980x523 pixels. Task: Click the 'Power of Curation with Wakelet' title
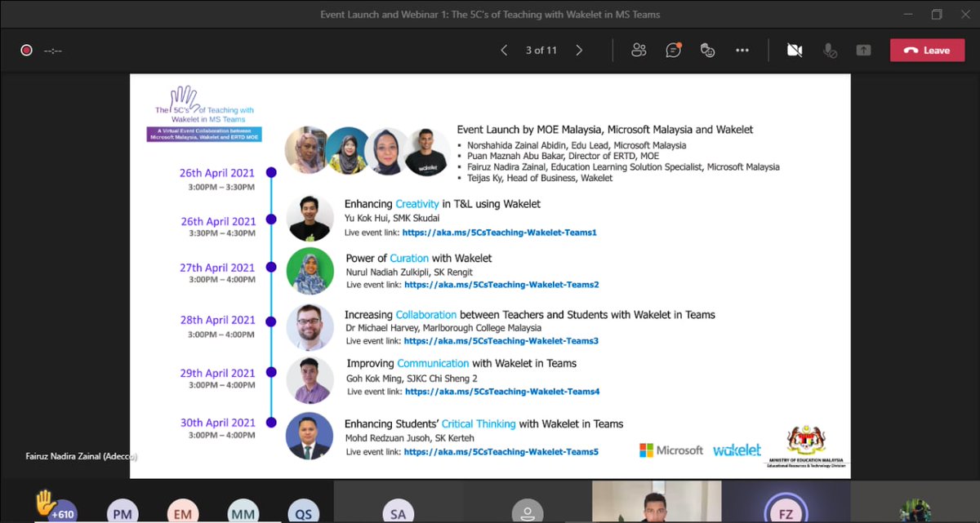[419, 258]
